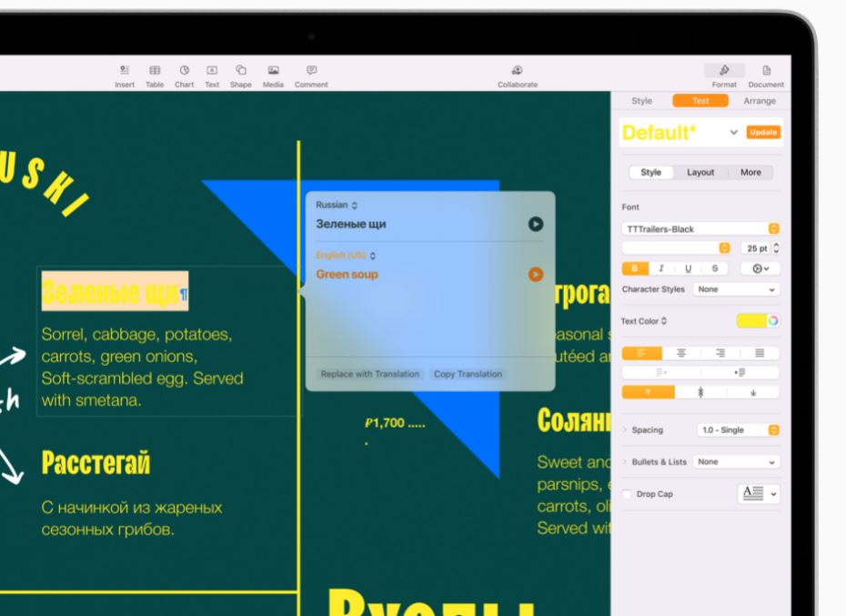The width and height of the screenshot is (846, 616).
Task: Play the English translation audio
Action: 536,274
